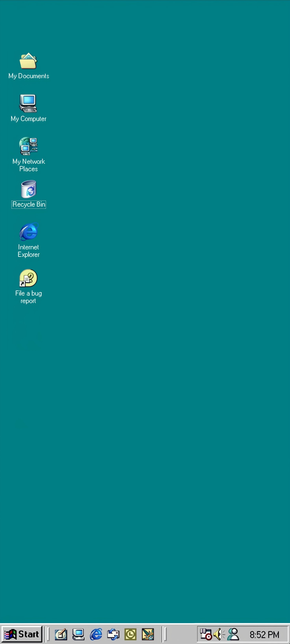Image resolution: width=290 pixels, height=644 pixels.
Task: Click the Recycle Bin icon
Action: pos(28,189)
